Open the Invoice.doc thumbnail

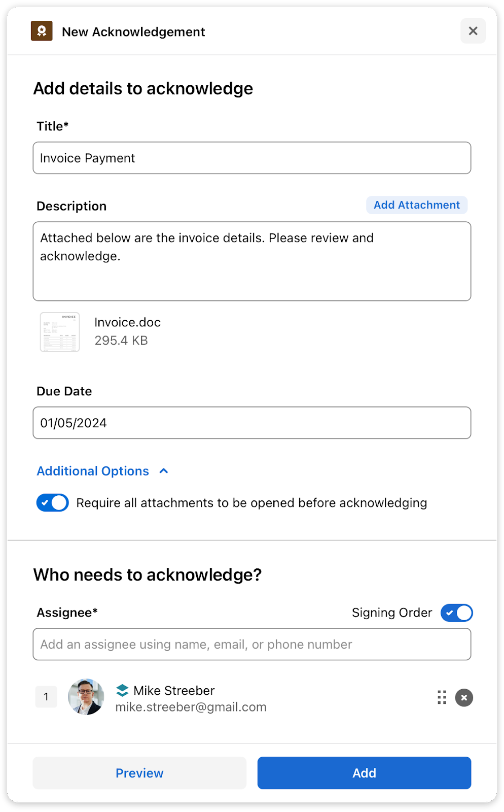(x=60, y=332)
